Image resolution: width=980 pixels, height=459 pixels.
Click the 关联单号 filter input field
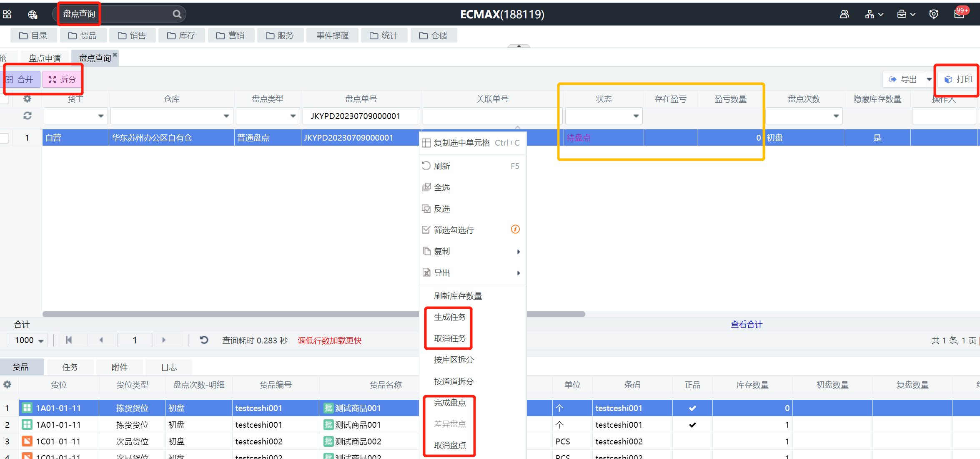click(492, 116)
